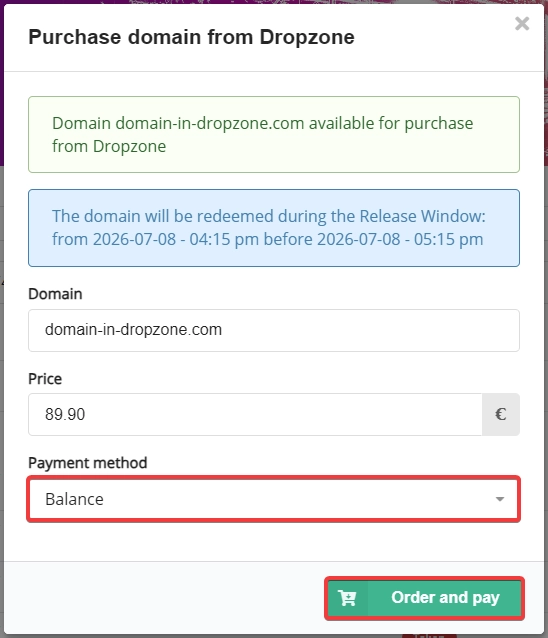Click the Payment method label
Screen dimensions: 548x638
[x=88, y=463]
